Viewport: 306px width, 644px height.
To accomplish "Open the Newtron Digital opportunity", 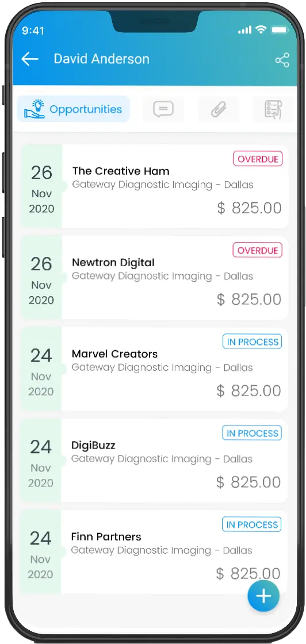I will 154,278.
